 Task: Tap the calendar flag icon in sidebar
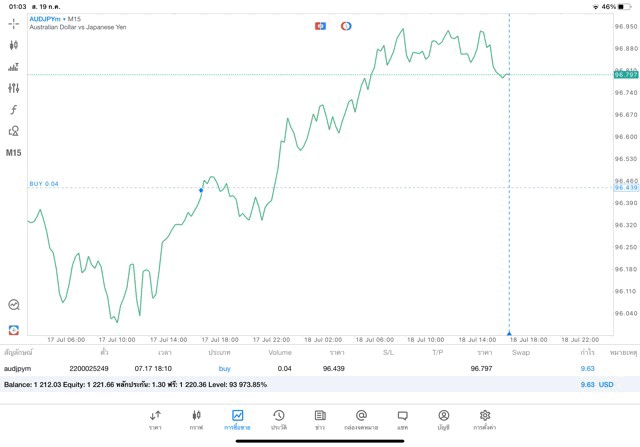[x=14, y=328]
